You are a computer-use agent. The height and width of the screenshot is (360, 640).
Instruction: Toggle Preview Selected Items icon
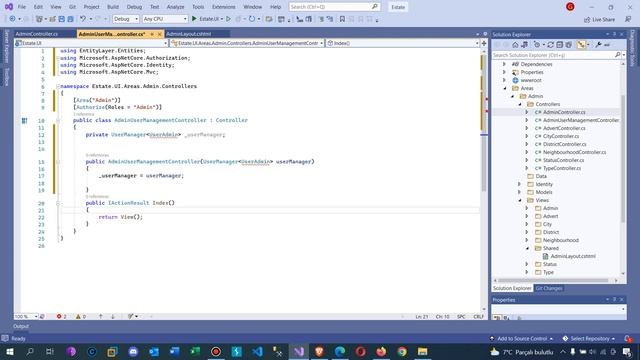tap(607, 45)
